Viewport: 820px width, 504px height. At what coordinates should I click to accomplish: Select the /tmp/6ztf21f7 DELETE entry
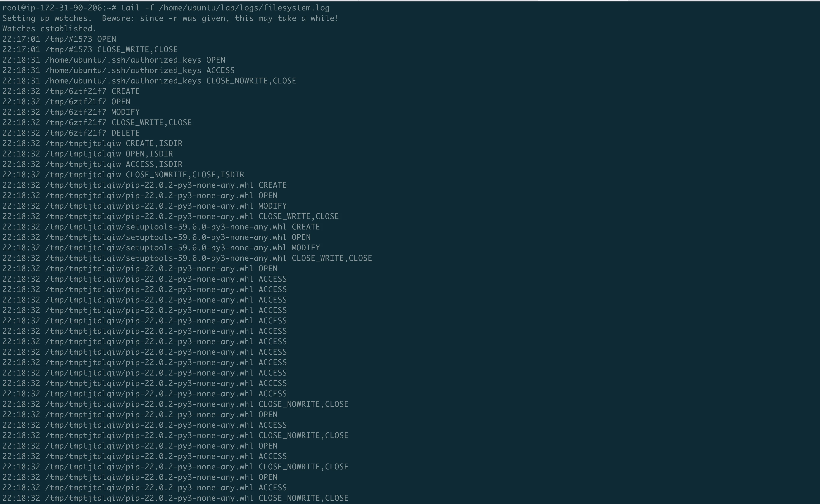click(71, 133)
